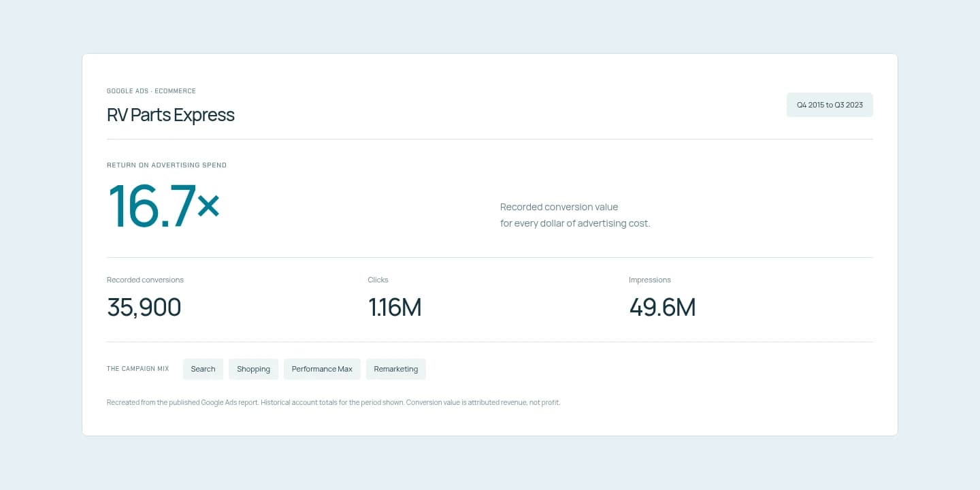Click the Impressions metric label

click(x=650, y=280)
